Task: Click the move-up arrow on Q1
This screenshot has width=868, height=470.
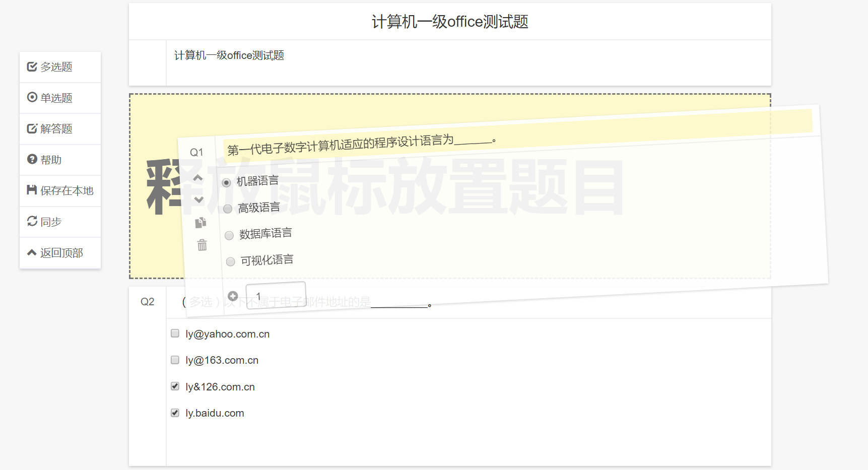Action: tap(198, 178)
